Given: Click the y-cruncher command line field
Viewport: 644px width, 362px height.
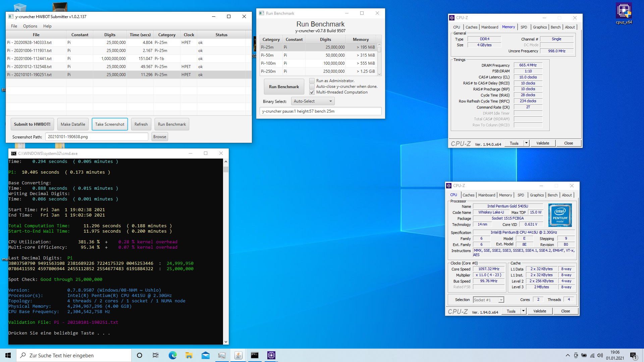Looking at the screenshot, I should tap(320, 111).
